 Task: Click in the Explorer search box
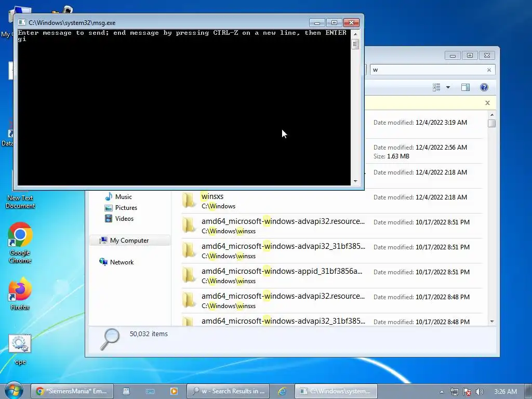click(x=428, y=70)
